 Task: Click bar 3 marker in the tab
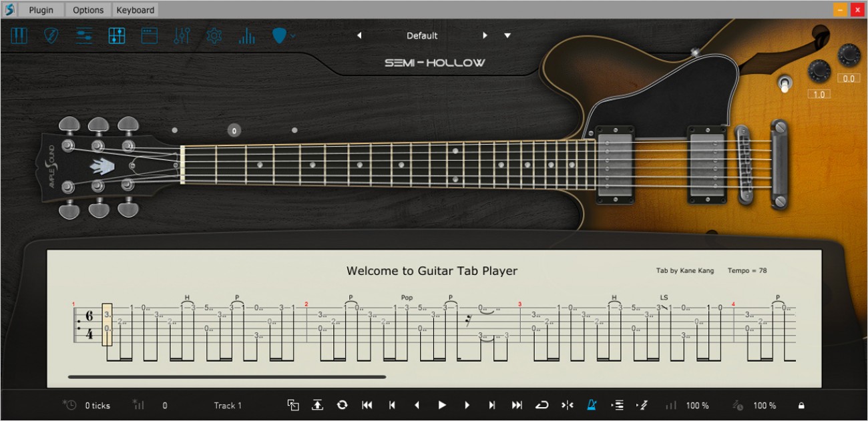tap(519, 304)
